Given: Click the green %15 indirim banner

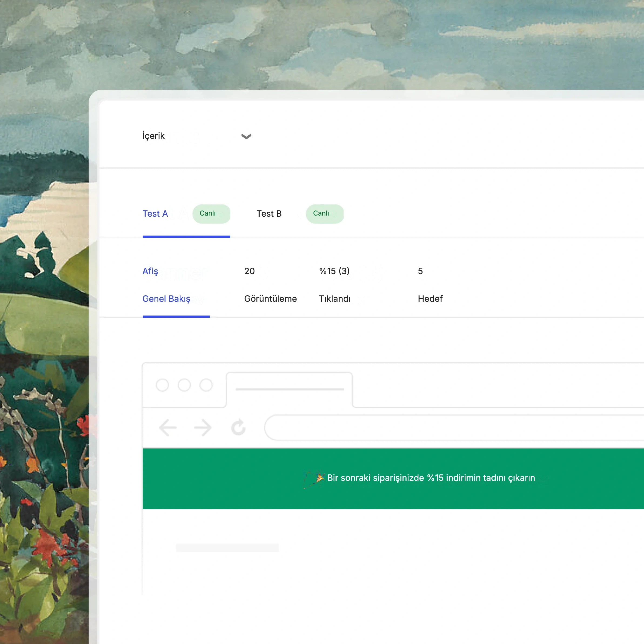Looking at the screenshot, I should pyautogui.click(x=393, y=478).
